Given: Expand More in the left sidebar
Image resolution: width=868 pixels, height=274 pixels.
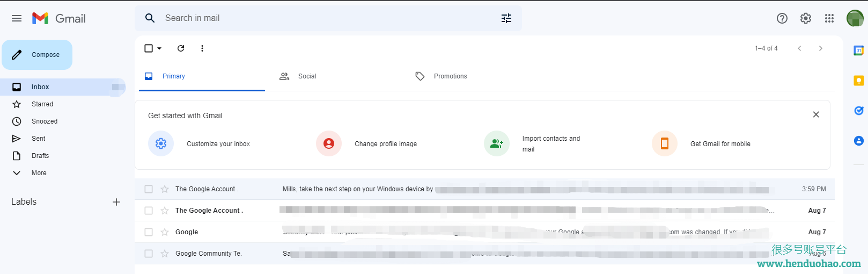Looking at the screenshot, I should click(39, 173).
